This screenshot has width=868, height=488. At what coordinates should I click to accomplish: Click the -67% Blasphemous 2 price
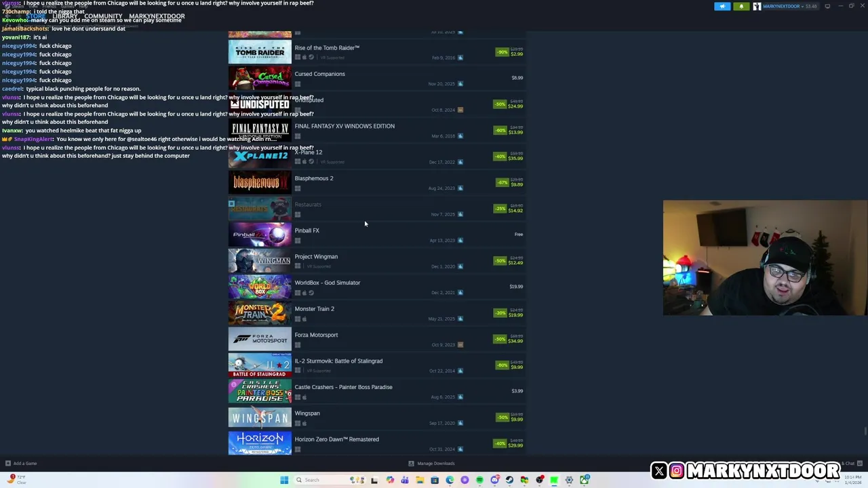point(509,182)
